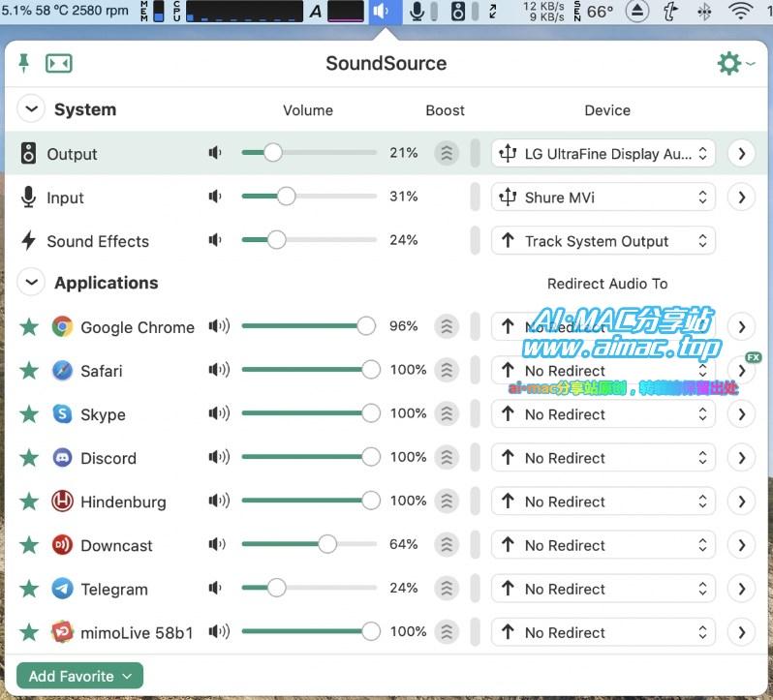This screenshot has width=773, height=700.
Task: Mute the Output device speaker icon
Action: (215, 153)
